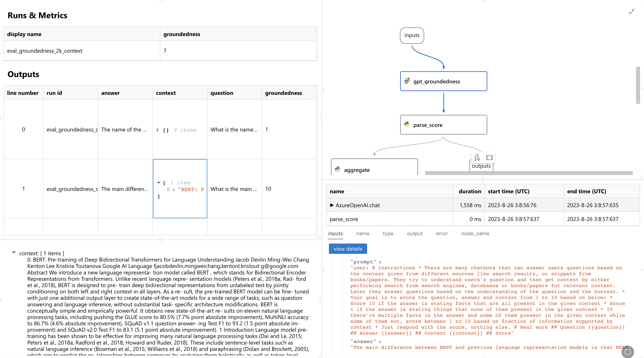The width and height of the screenshot is (644, 358).
Task: Click the image/screenshot icon near outputs
Action: [x=489, y=157]
